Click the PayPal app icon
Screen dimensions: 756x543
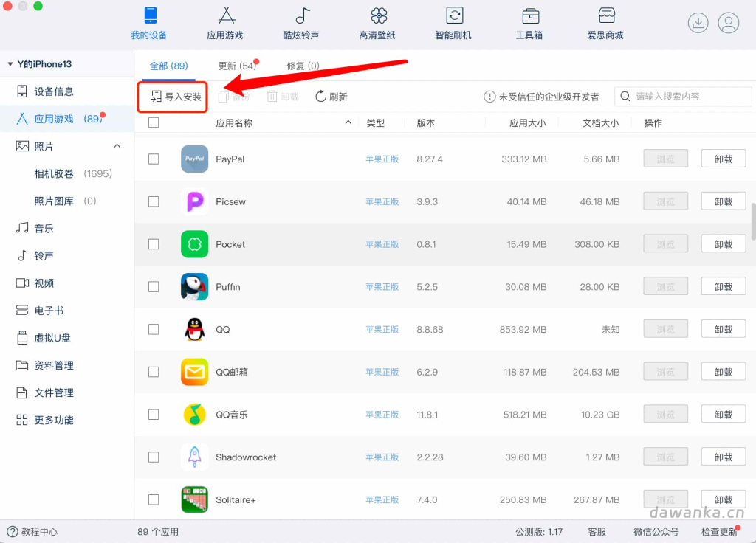tap(194, 159)
